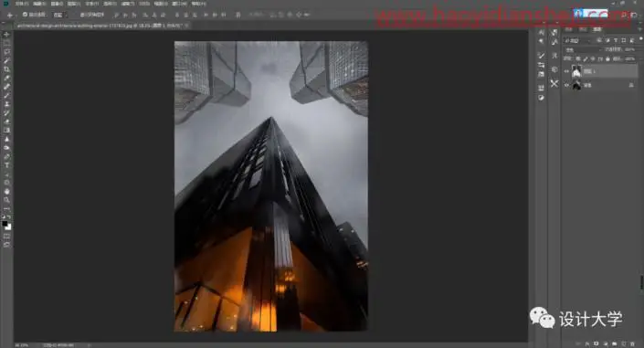Select the Blur tool
The image size is (644, 348).
pos(6,139)
